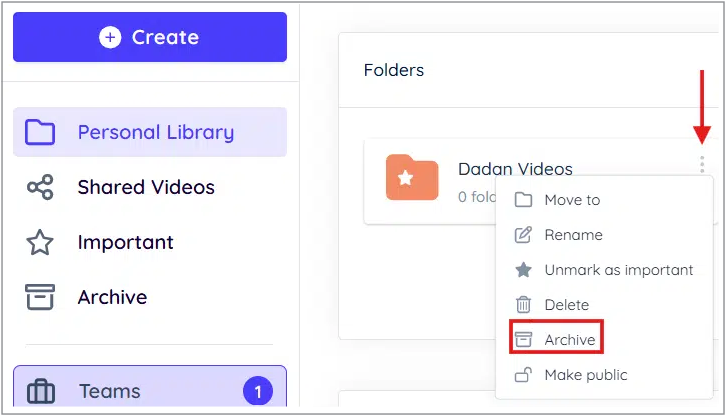Click the Important star icon in sidebar
Image resolution: width=725 pixels, height=415 pixels.
40,242
